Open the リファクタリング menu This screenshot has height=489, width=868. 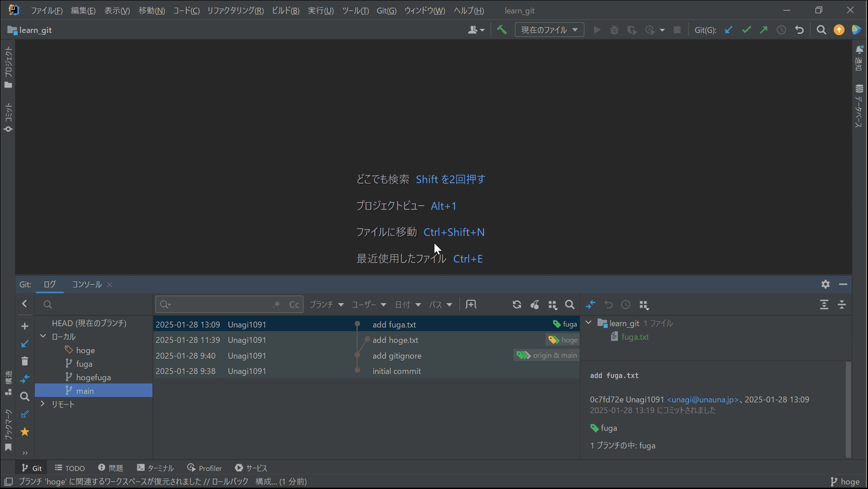coord(235,10)
